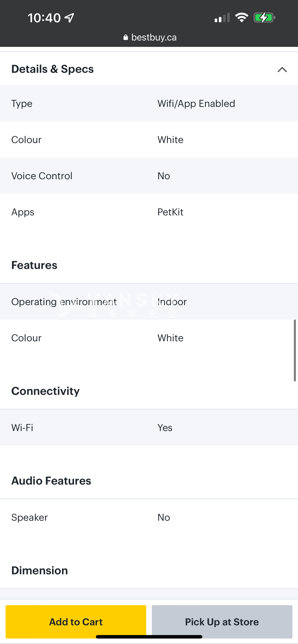Select the Wi-Fi Yes row
This screenshot has height=644, width=298.
[x=149, y=428]
